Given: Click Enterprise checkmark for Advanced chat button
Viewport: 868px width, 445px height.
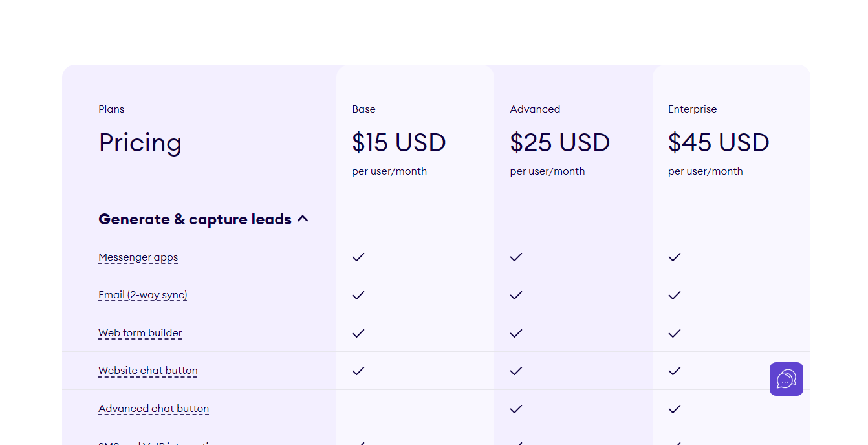Looking at the screenshot, I should pyautogui.click(x=675, y=409).
